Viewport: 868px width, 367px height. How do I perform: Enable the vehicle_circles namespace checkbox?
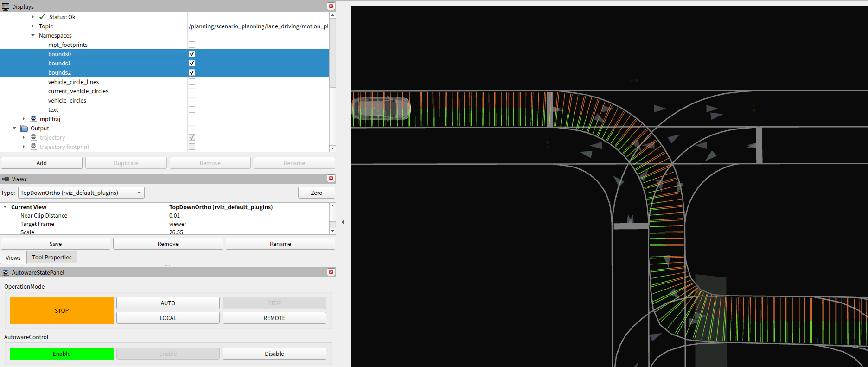point(192,100)
